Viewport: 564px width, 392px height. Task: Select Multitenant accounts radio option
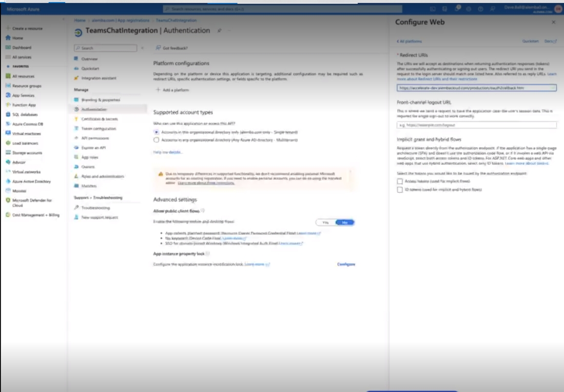tap(157, 140)
